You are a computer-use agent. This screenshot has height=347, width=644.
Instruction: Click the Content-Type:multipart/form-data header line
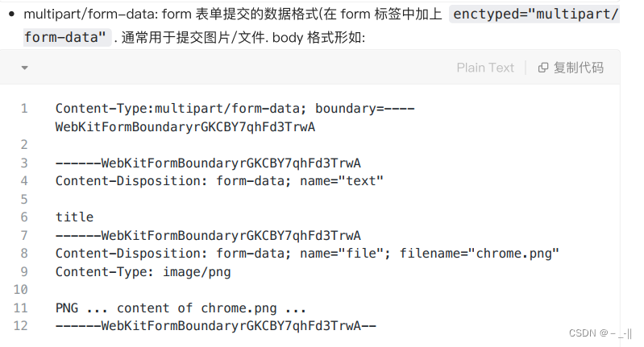235,108
